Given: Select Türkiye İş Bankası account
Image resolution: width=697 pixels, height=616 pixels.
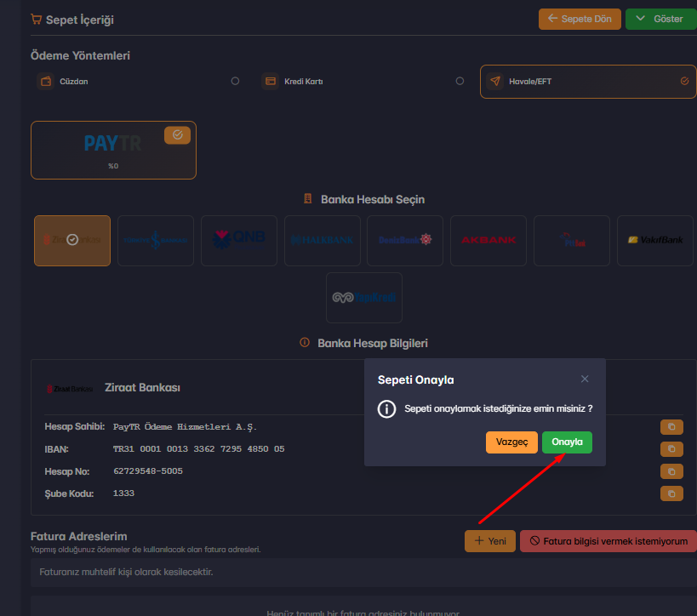Looking at the screenshot, I should coord(156,241).
